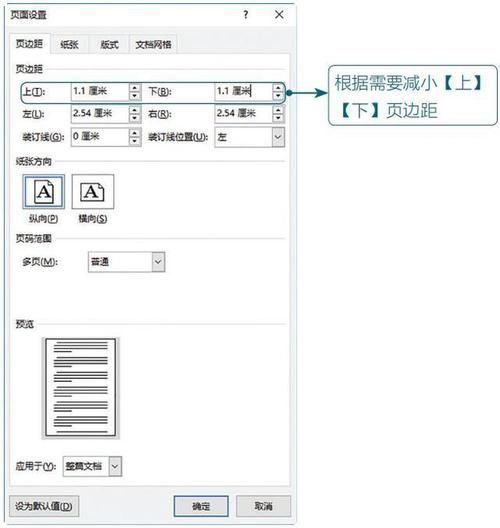Increase the 装订线 value with up arrow

135,133
